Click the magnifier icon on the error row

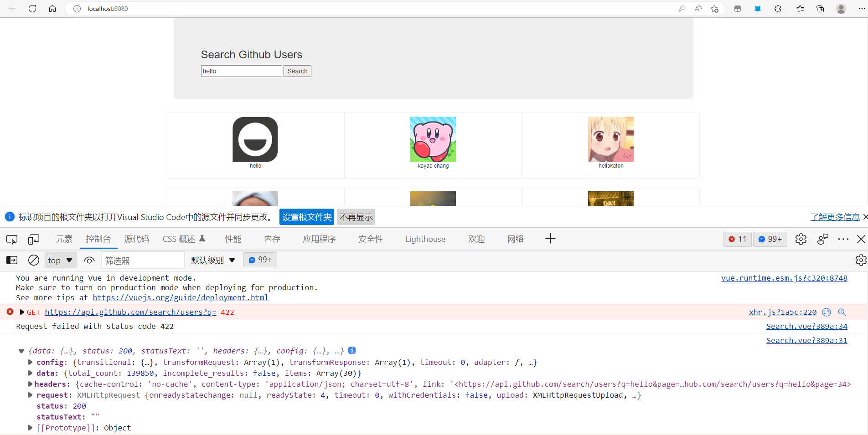pos(842,312)
